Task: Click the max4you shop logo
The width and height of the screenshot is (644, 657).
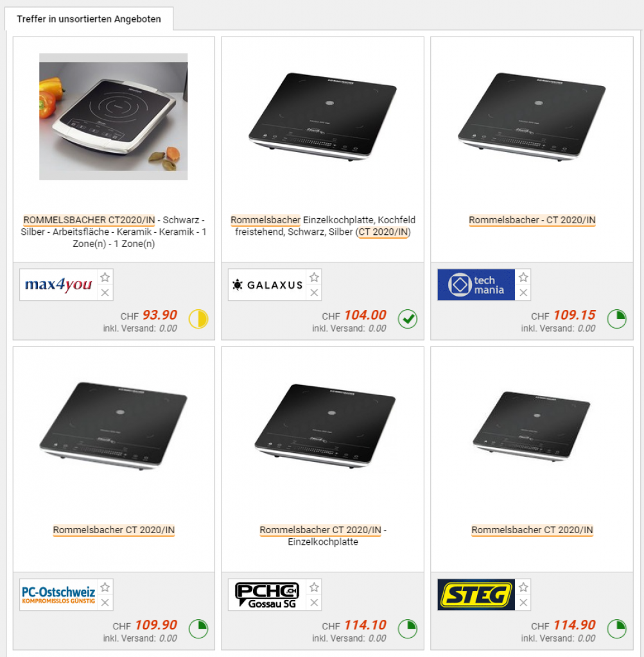Action: (58, 285)
